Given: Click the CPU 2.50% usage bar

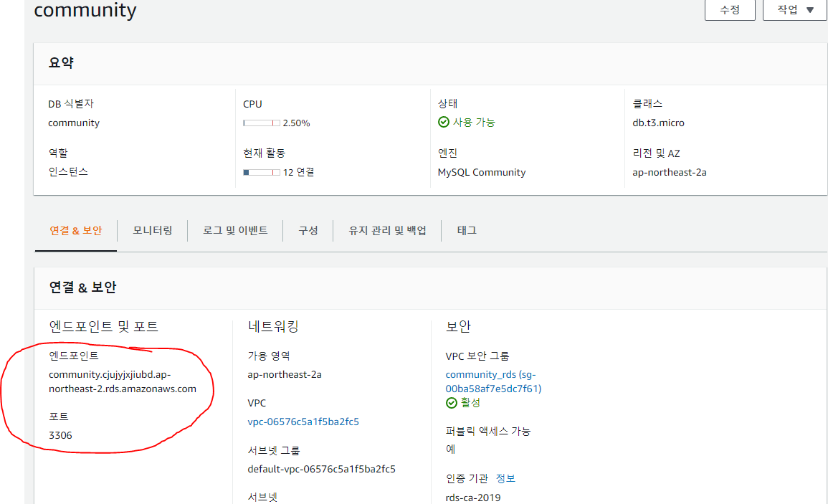Looking at the screenshot, I should click(262, 123).
